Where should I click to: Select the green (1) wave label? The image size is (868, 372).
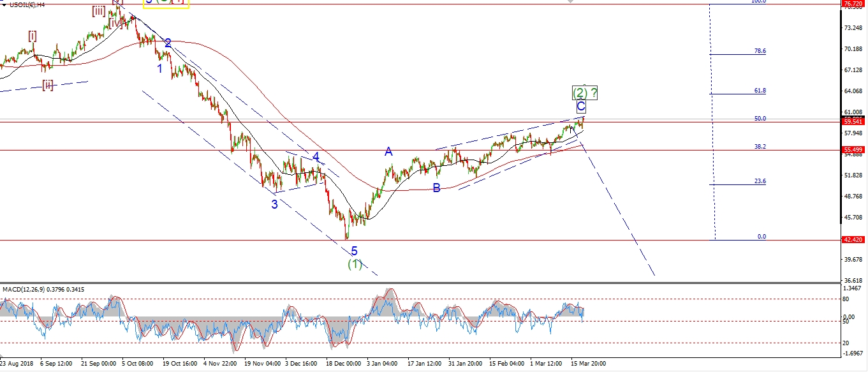pyautogui.click(x=355, y=264)
